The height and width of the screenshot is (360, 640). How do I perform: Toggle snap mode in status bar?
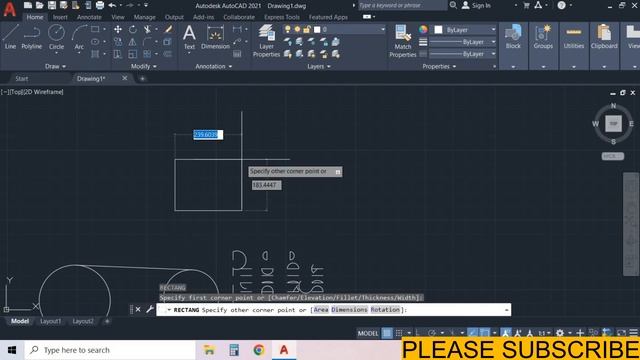(x=399, y=333)
